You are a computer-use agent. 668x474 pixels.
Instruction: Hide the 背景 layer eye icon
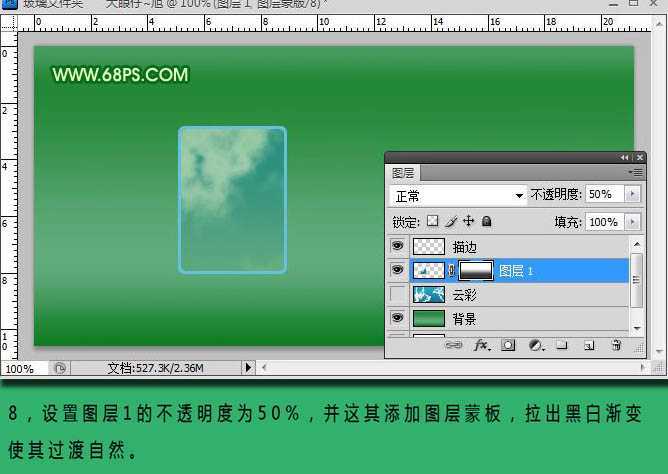397,318
